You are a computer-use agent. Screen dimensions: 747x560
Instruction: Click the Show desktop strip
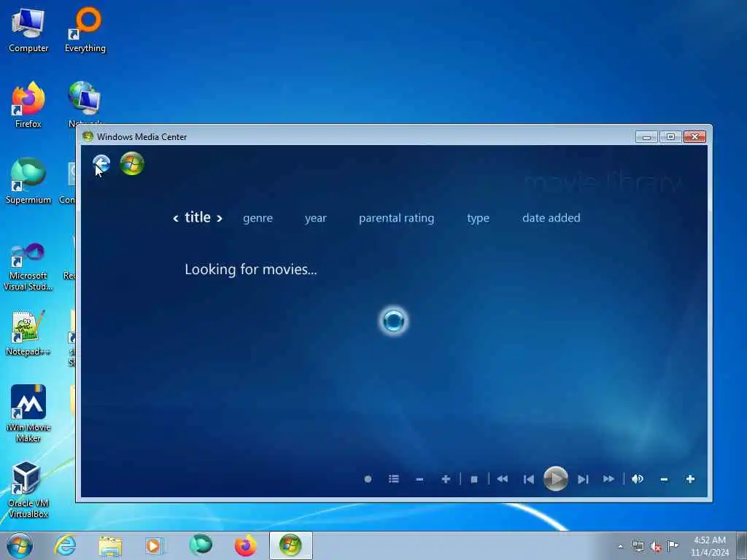tap(742, 545)
